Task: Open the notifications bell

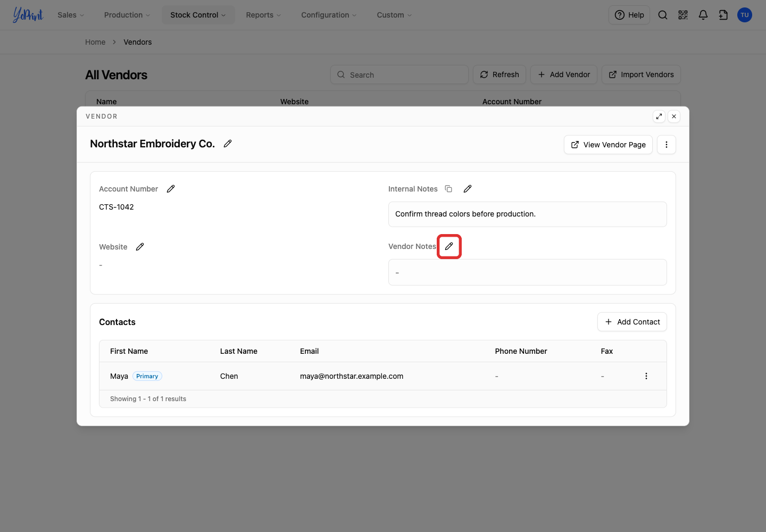Action: 703,15
